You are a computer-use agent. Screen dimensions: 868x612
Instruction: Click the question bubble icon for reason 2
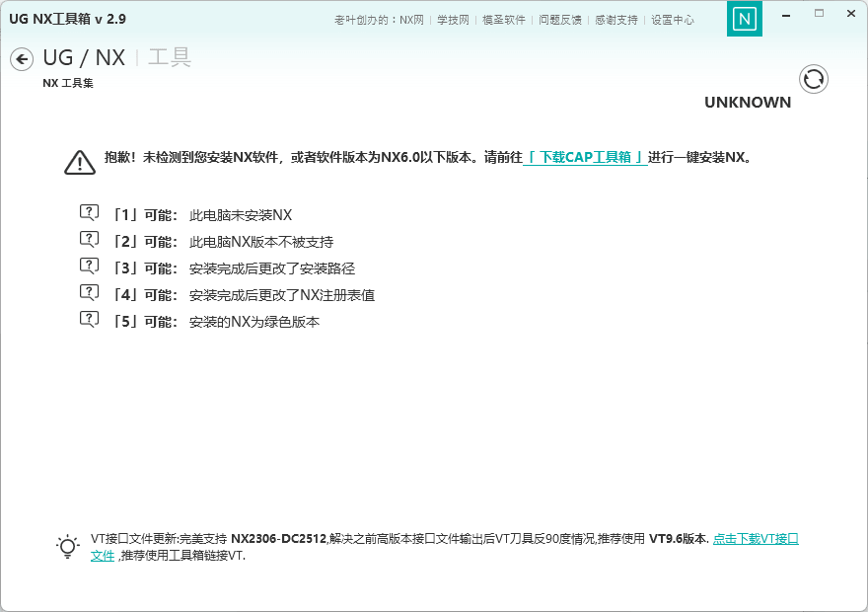coord(89,240)
